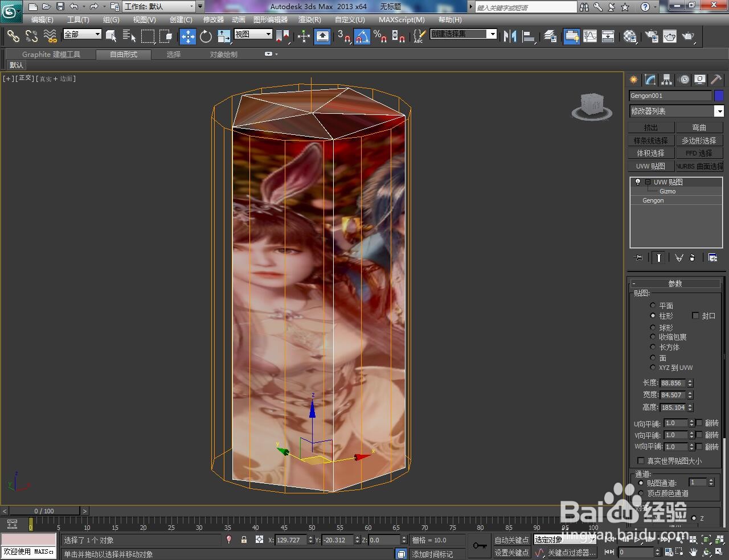Click Pin Stack icon below modifier stack
Image resolution: width=729 pixels, height=560 pixels.
(638, 258)
